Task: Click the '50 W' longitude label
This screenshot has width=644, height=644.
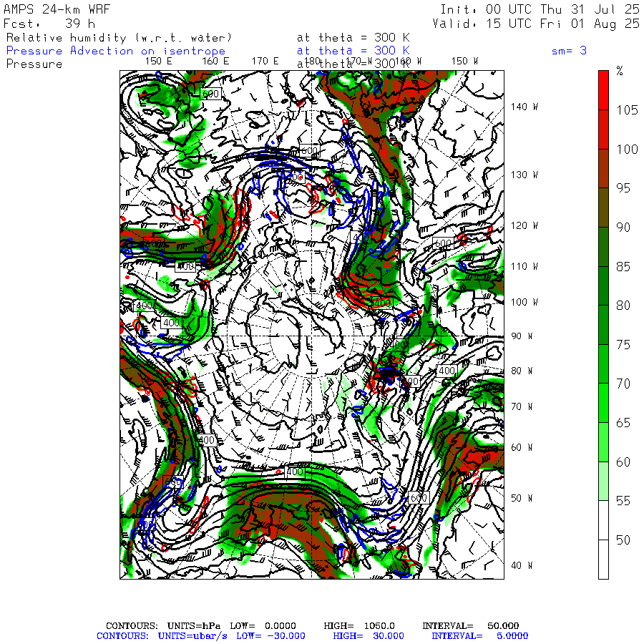Action: [x=522, y=498]
